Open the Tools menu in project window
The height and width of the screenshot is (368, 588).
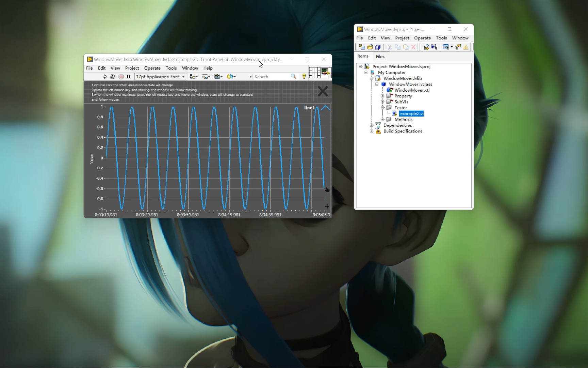441,38
